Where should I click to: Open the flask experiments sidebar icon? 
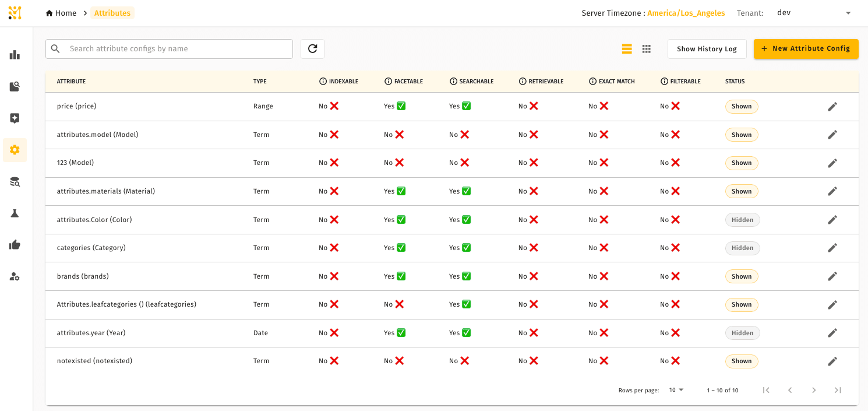click(15, 213)
